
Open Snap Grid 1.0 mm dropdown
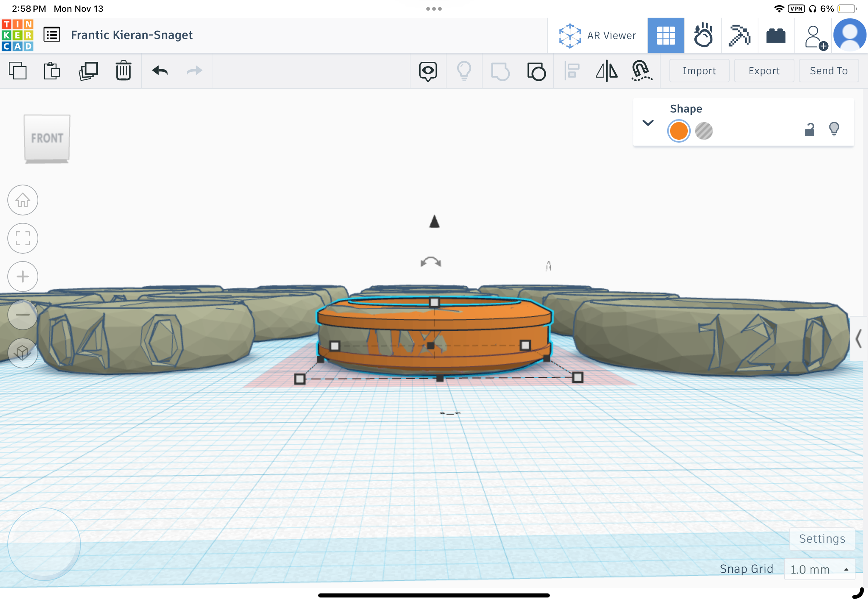pos(819,569)
